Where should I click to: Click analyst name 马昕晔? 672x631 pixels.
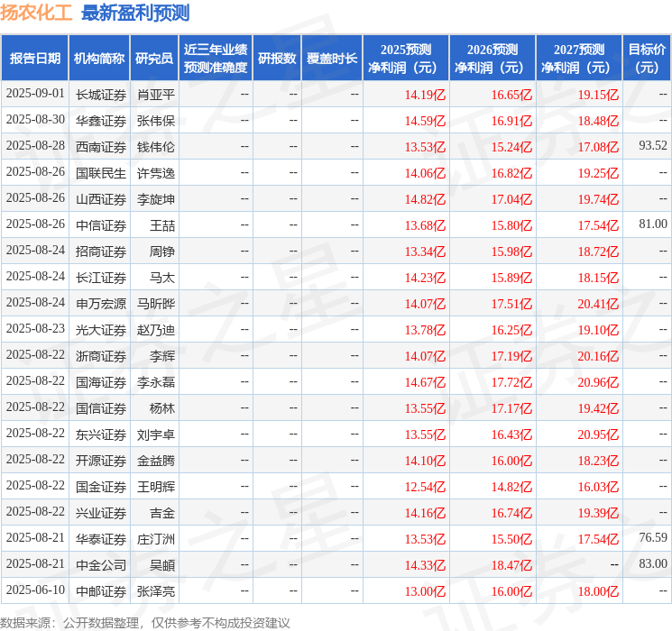click(156, 304)
